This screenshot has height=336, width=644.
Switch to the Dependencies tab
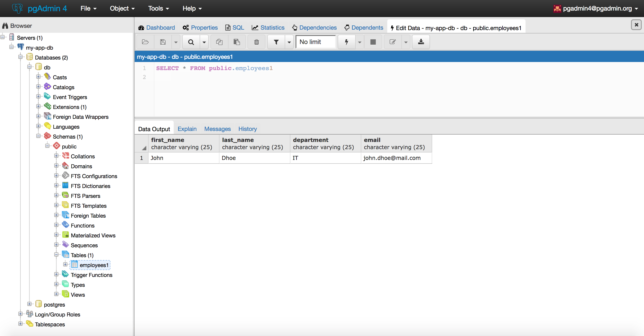click(x=314, y=28)
